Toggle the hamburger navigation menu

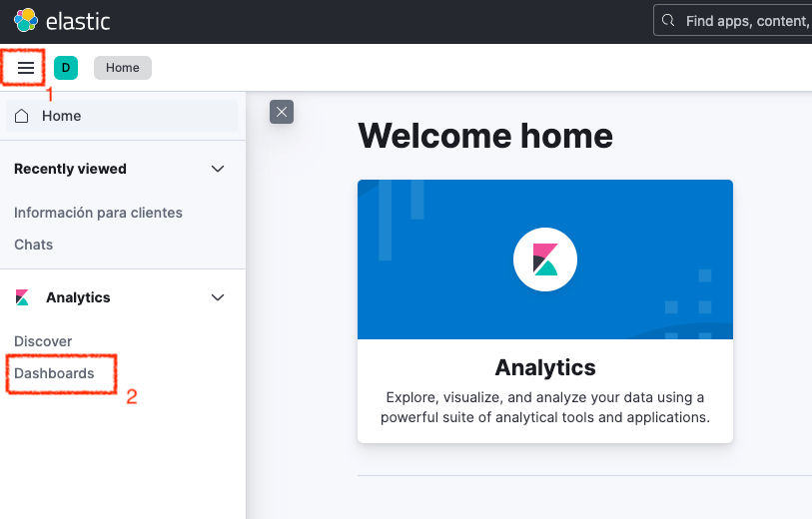pyautogui.click(x=25, y=68)
